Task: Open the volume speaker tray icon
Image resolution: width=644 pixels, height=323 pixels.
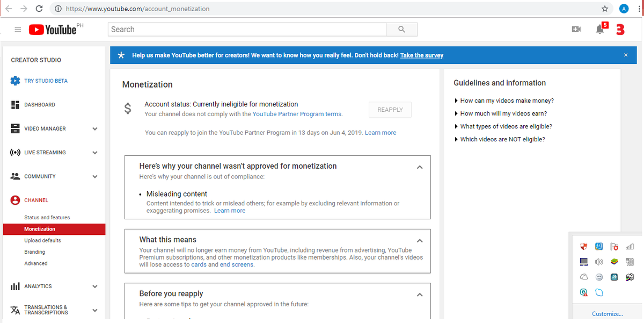Action: point(599,262)
